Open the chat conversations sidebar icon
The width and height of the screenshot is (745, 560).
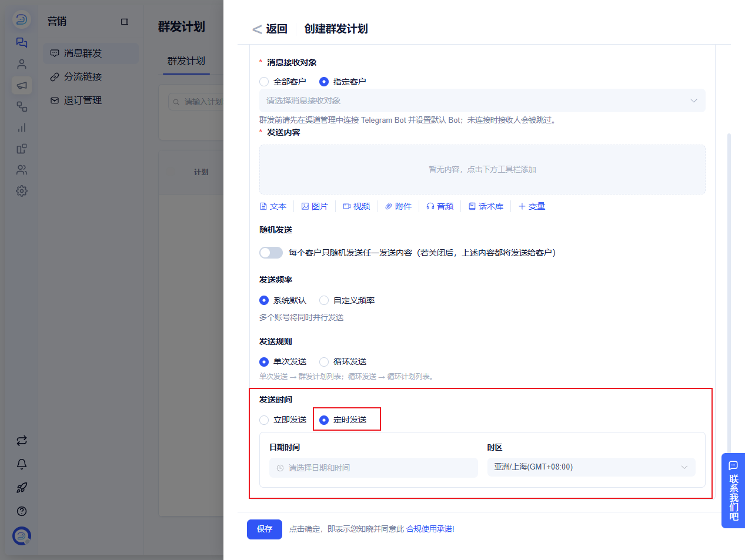(22, 42)
